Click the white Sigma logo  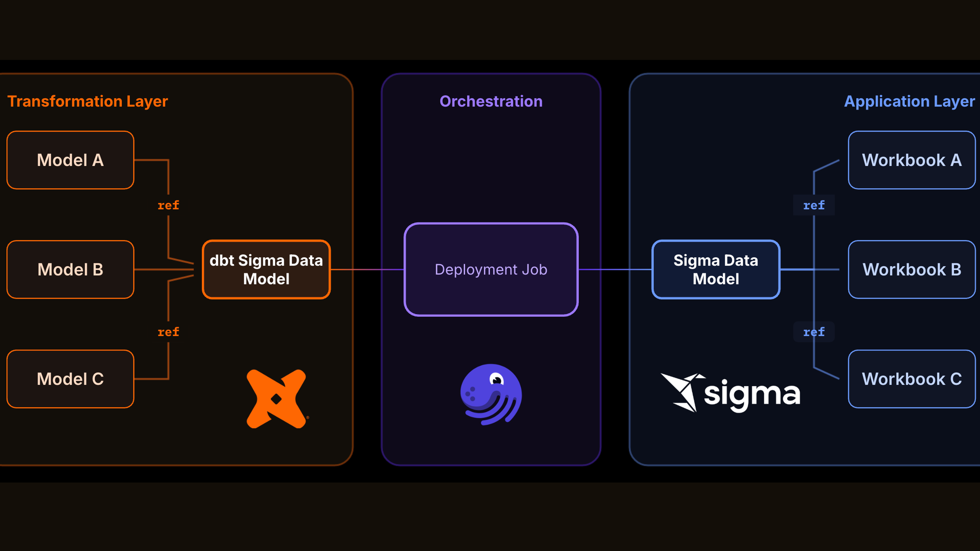click(x=730, y=393)
